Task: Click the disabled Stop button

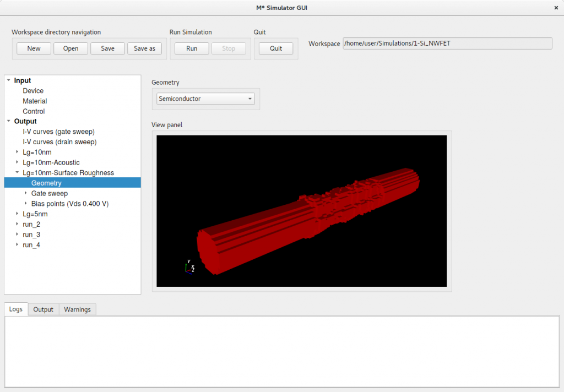Action: coord(229,48)
